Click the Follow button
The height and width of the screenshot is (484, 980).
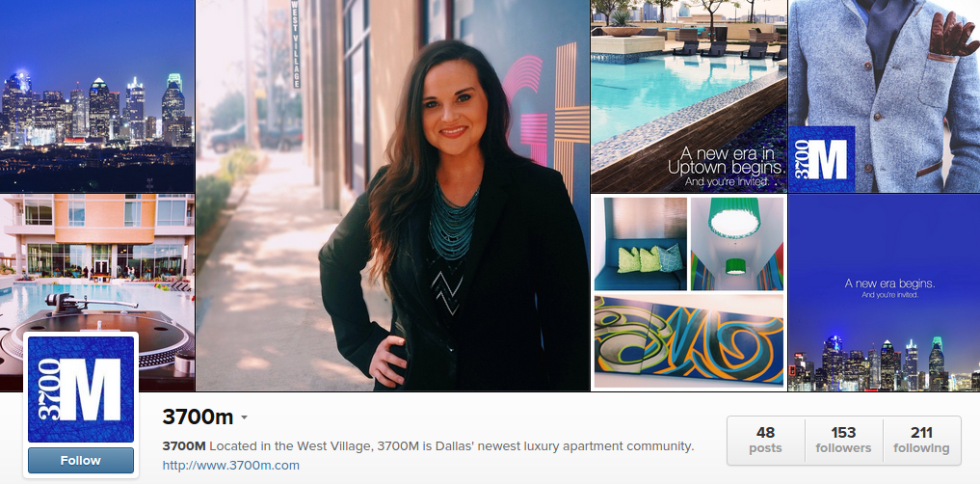(81, 460)
